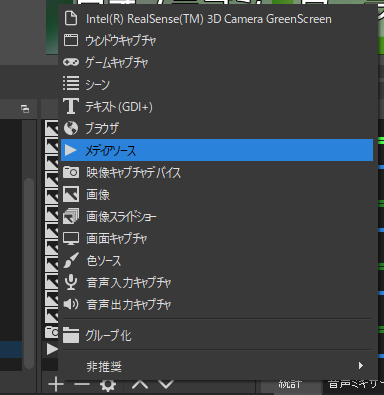This screenshot has width=384, height=395.
Task: Open the 非推奨 submenu
Action: click(x=217, y=366)
